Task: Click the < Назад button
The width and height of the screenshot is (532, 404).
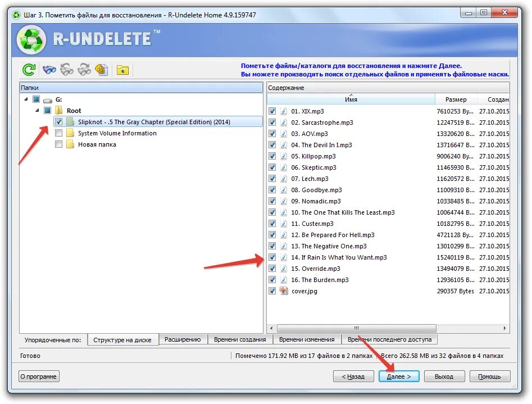Action: (353, 376)
